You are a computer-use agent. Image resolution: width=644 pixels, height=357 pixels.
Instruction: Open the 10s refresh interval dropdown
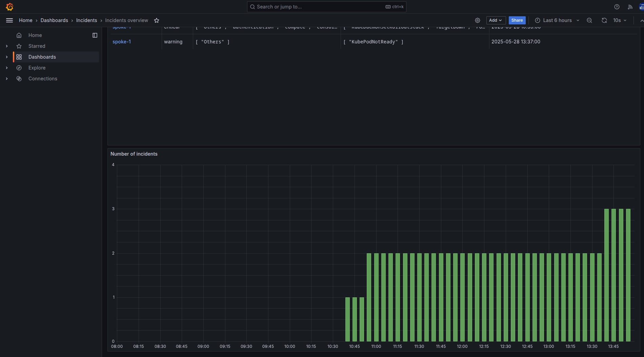pyautogui.click(x=620, y=20)
